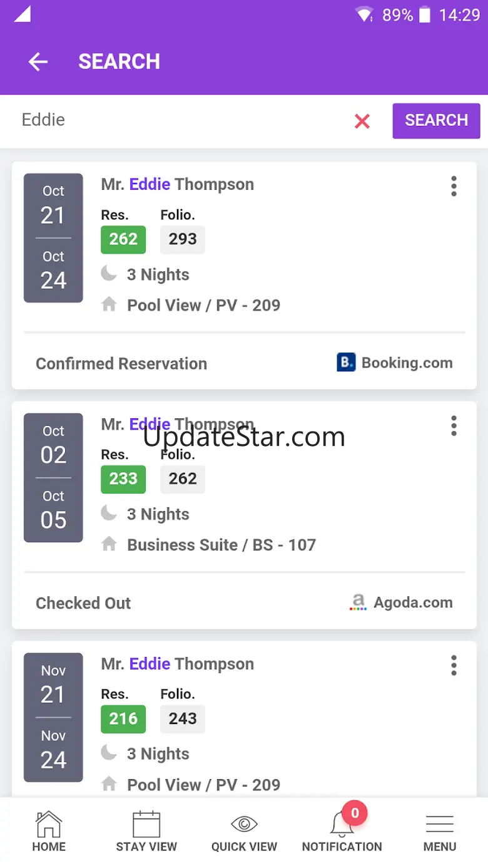488x868 pixels.
Task: Click the Agoda.com source logo
Action: click(x=358, y=602)
